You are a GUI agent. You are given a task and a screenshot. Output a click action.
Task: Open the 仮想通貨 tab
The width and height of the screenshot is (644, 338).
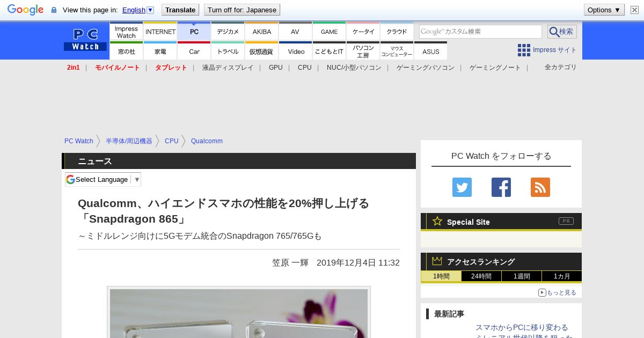pyautogui.click(x=262, y=51)
